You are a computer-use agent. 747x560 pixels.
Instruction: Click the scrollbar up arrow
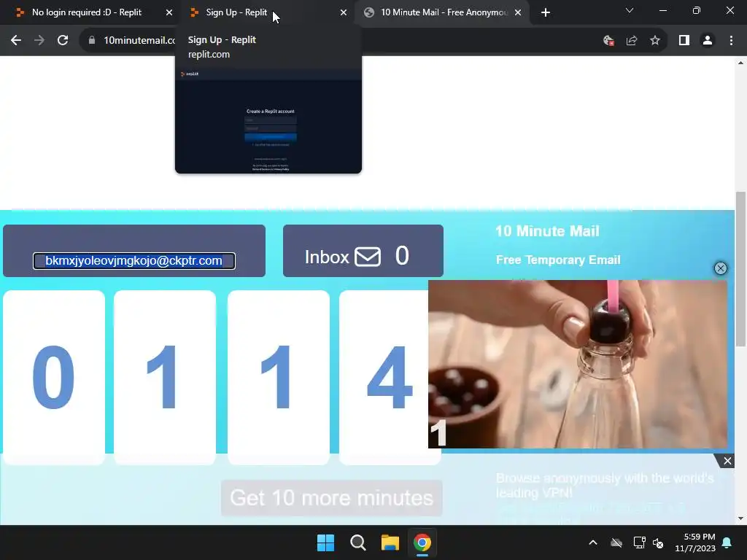click(x=740, y=63)
